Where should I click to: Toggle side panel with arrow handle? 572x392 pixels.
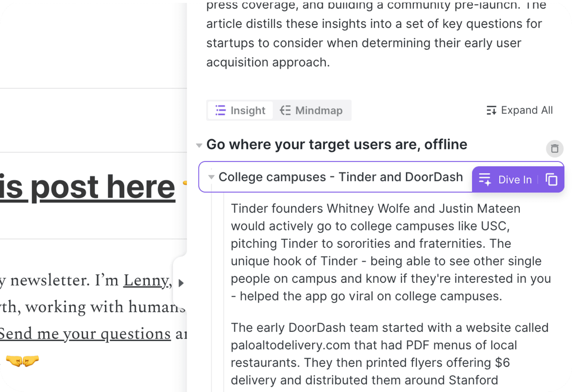coord(181,283)
